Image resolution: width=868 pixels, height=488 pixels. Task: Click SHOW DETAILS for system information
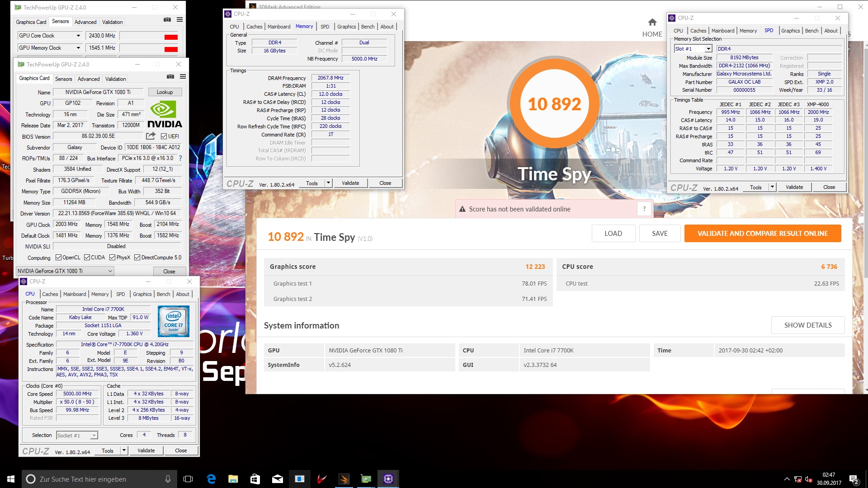pos(808,325)
